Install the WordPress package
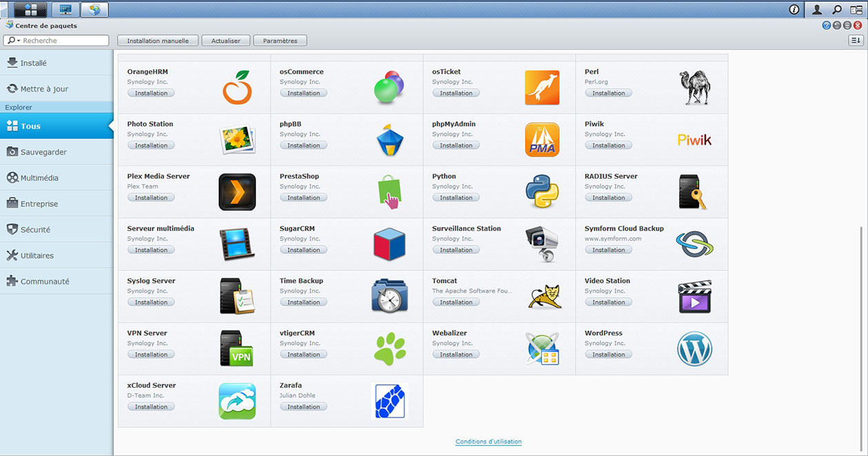The height and width of the screenshot is (456, 868). (x=609, y=355)
